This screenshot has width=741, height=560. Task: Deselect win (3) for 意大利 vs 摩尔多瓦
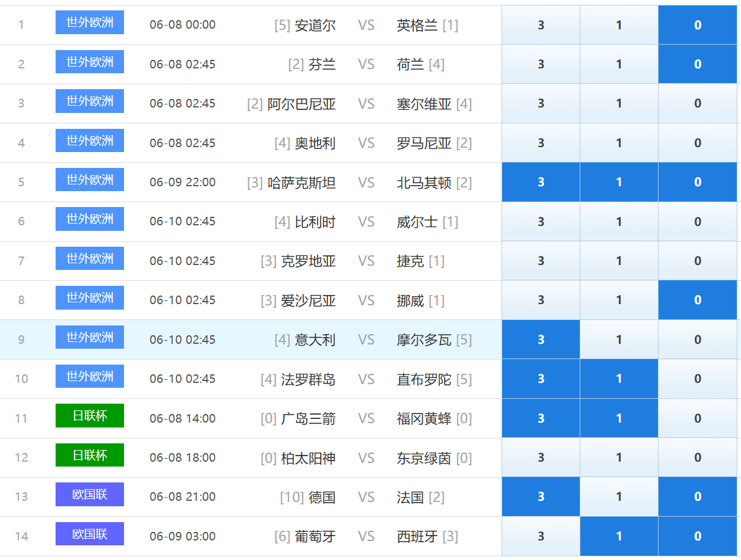[541, 340]
